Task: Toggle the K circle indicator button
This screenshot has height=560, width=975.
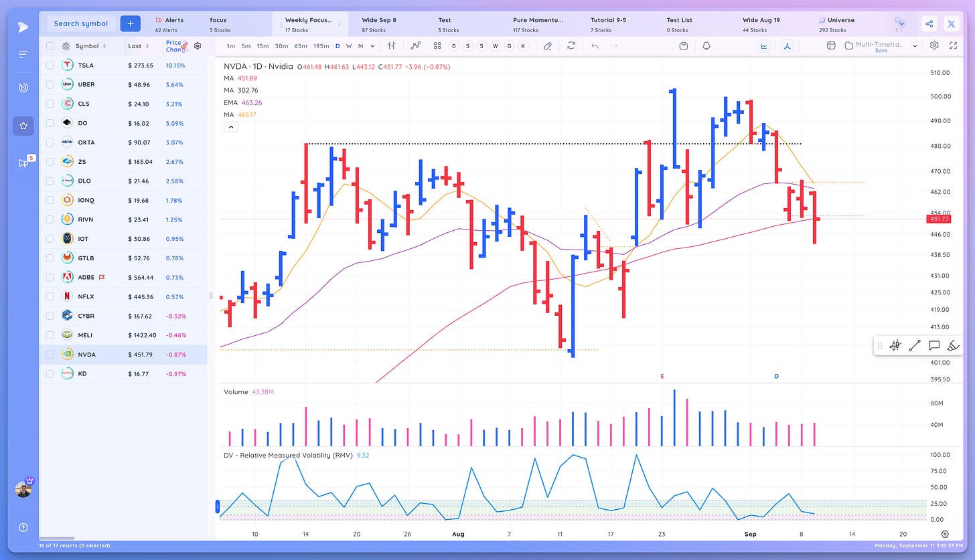Action: (x=522, y=46)
